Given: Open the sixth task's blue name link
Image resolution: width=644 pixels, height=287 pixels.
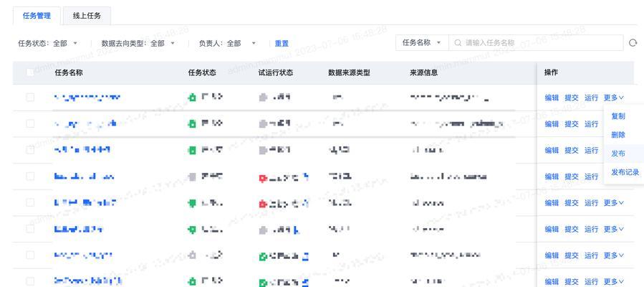Looking at the screenshot, I should pos(79,229).
